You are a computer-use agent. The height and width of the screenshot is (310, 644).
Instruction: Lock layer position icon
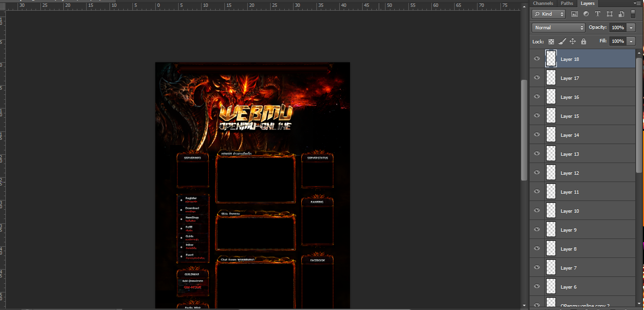[x=573, y=41]
